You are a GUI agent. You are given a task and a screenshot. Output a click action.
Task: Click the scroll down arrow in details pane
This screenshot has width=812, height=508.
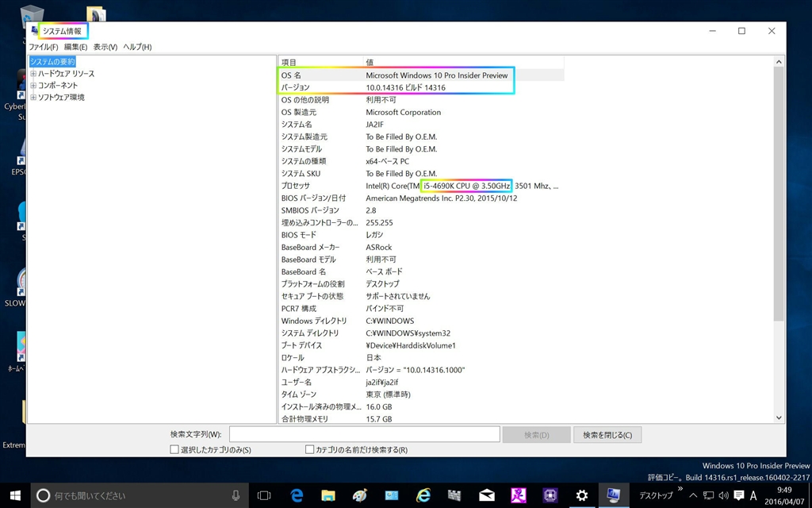tap(779, 418)
